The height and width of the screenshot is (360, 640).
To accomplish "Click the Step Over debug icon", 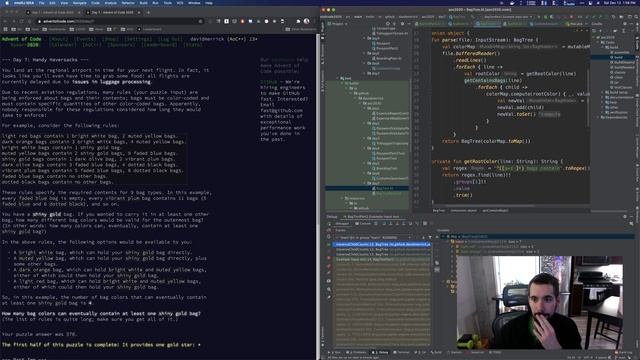I will point(384,223).
